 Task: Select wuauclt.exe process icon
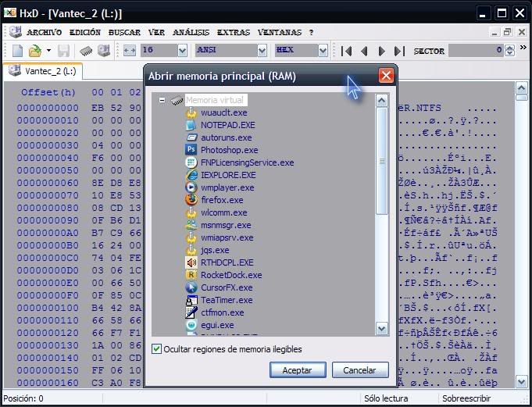(191, 112)
